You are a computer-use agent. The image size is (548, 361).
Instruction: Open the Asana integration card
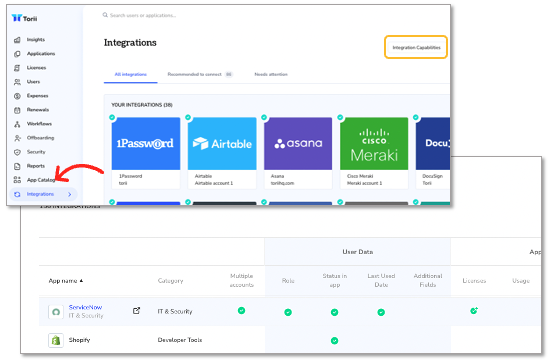(298, 153)
